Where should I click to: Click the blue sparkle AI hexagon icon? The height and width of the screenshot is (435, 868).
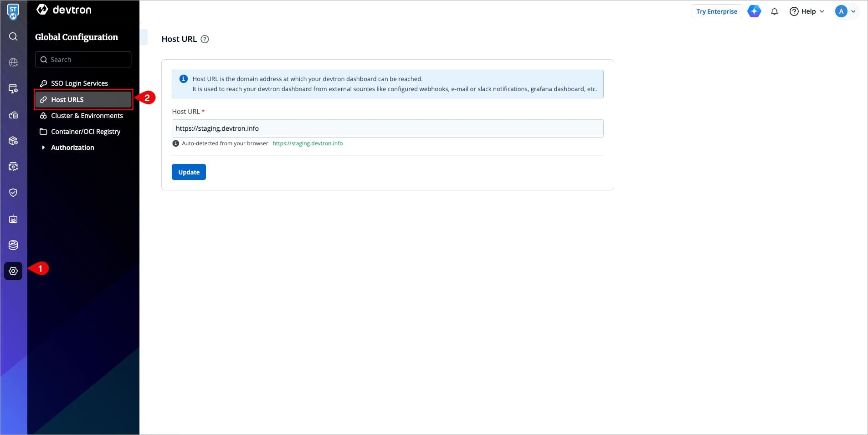754,11
